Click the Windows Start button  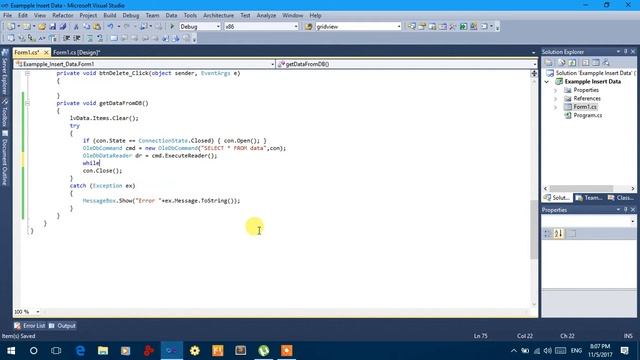(x=11, y=351)
